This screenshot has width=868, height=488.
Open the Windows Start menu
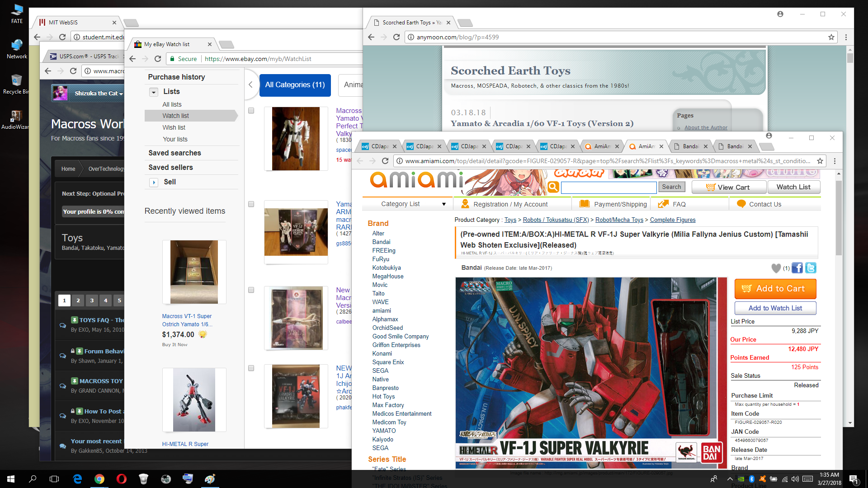point(11,479)
